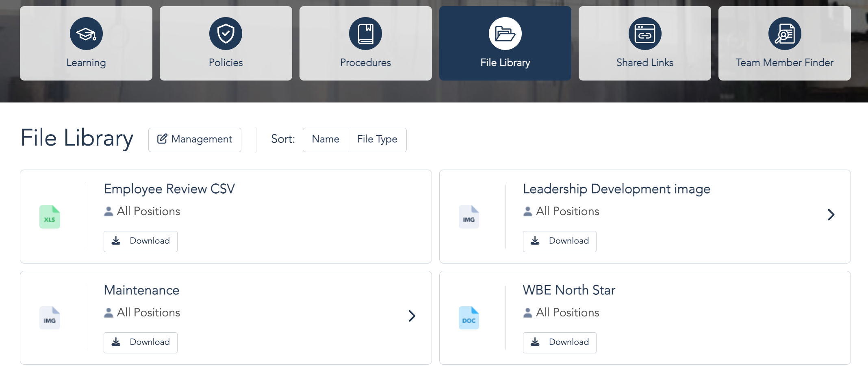Open the Learning tab label

tap(86, 63)
